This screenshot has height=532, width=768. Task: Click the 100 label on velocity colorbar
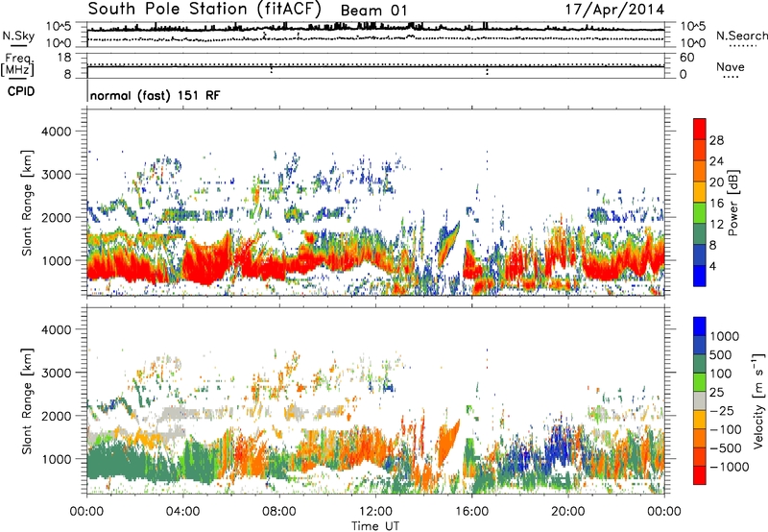720,374
